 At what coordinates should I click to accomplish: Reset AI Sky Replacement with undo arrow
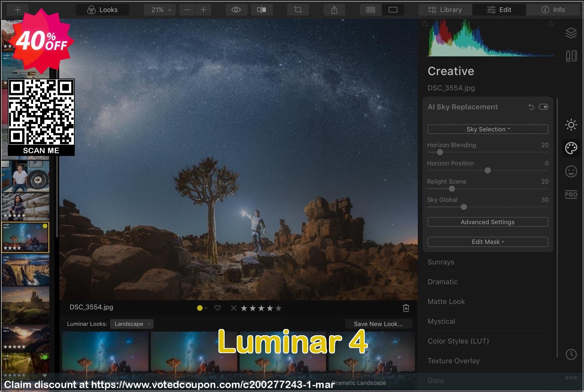[x=531, y=107]
